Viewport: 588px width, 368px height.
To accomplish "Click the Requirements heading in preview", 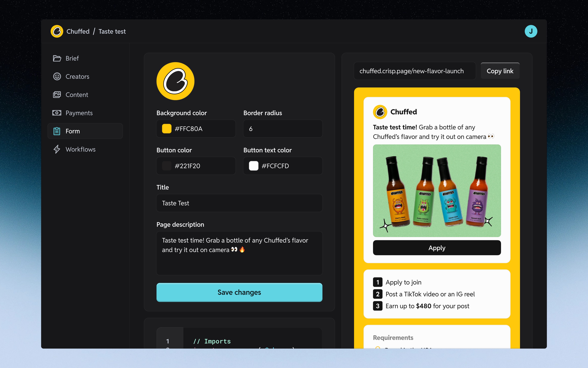I will pyautogui.click(x=393, y=338).
